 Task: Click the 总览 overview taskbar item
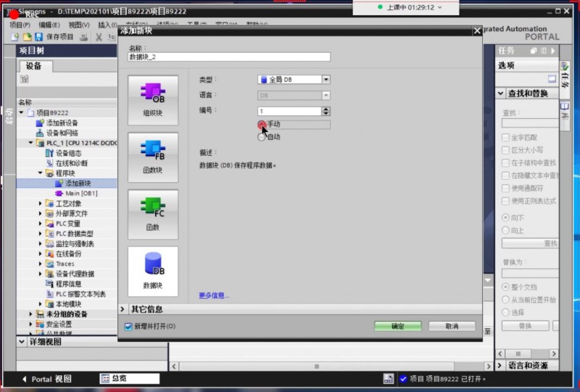(130, 378)
